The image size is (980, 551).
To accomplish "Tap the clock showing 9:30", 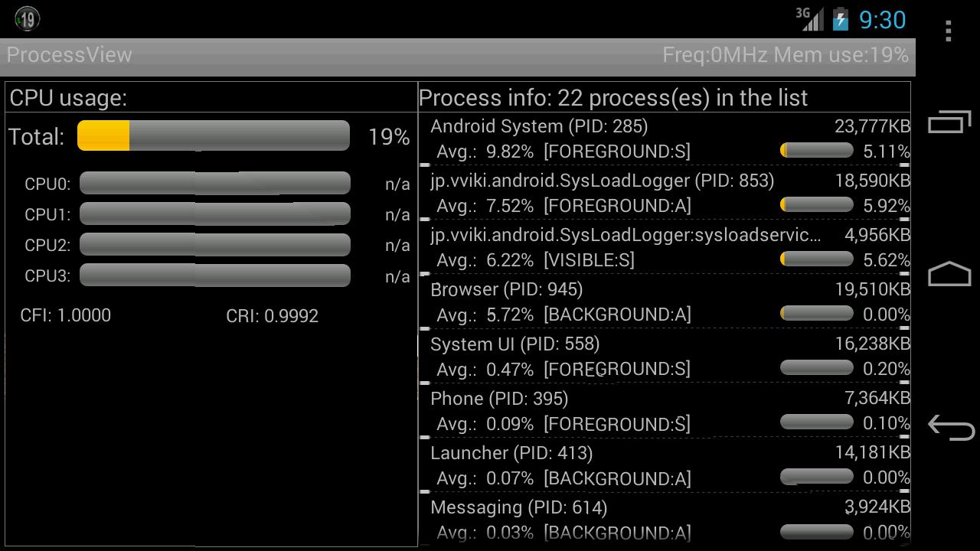I will click(881, 20).
